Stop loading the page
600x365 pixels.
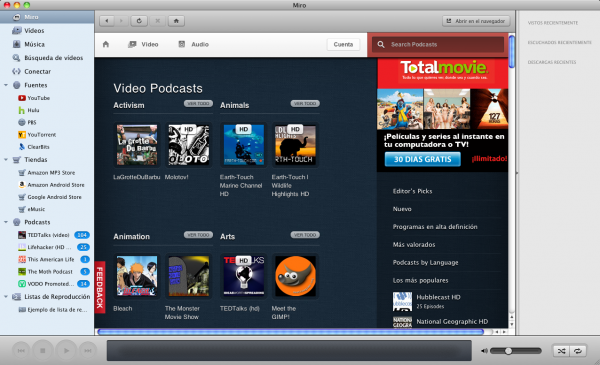click(x=157, y=21)
